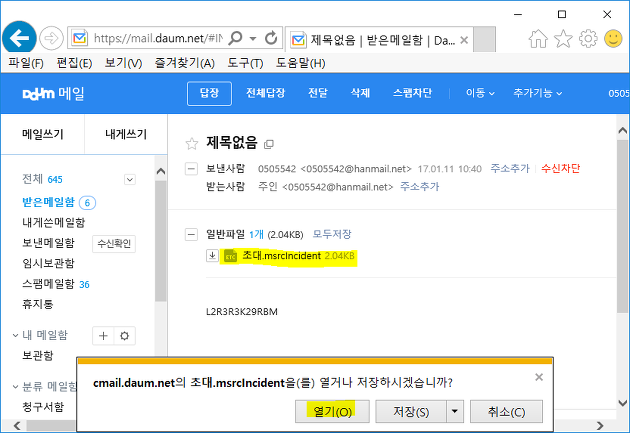Click the smiley feedback icon
Screen dimensions: 630x433
[613, 39]
